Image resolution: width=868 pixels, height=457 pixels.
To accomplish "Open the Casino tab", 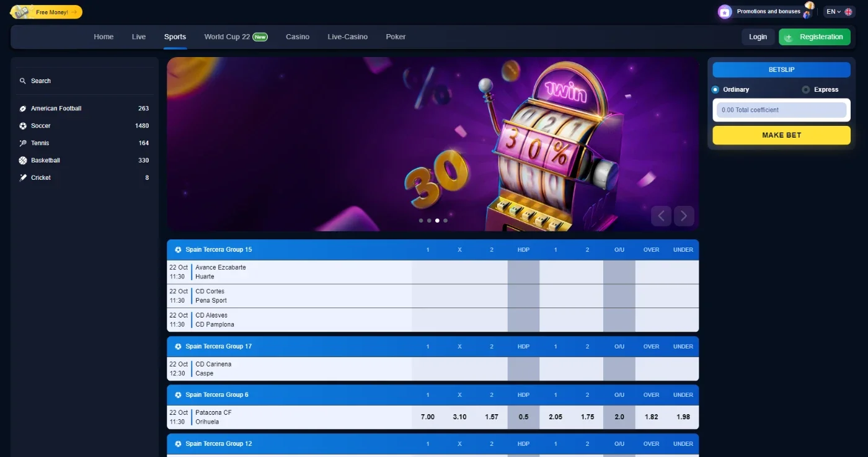I will 298,37.
